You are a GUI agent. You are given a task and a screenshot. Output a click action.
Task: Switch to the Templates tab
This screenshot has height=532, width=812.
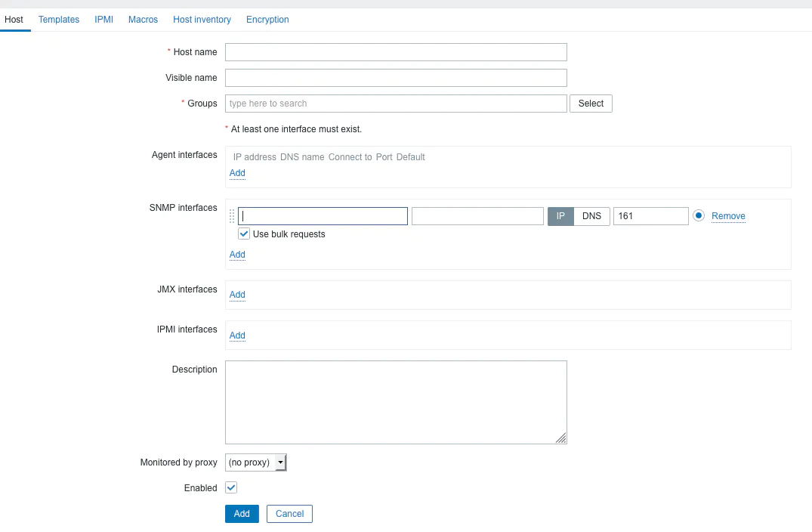(x=58, y=20)
